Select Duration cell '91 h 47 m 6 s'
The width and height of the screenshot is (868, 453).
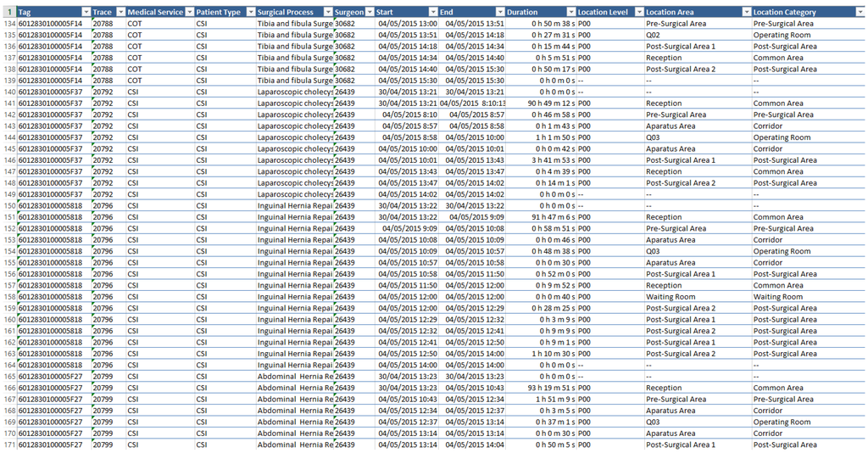pos(541,217)
